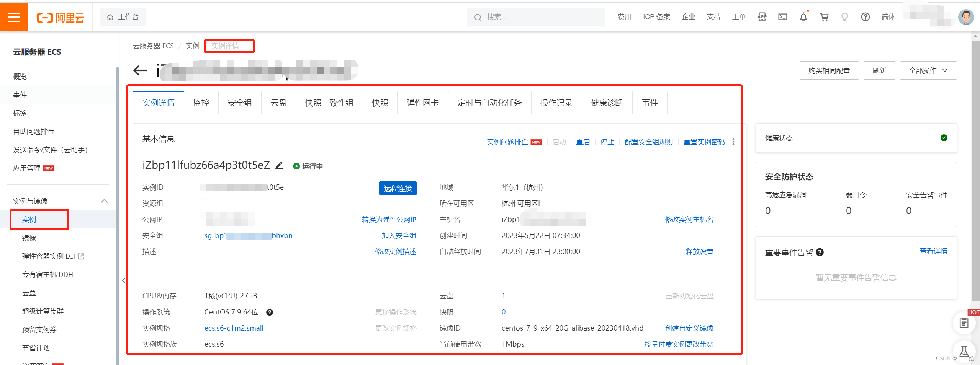Click the green health status check icon

944,138
